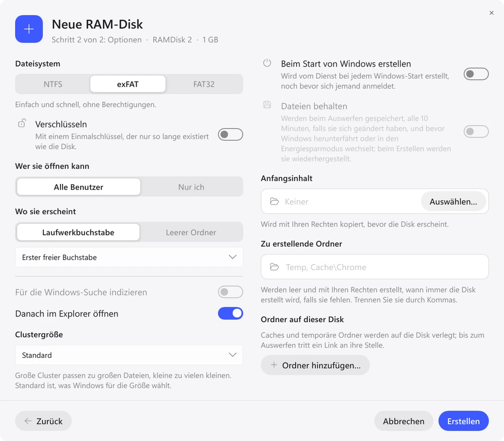Click the Anfangsinhalt field showing Keiner
Image resolution: width=504 pixels, height=441 pixels.
pyautogui.click(x=375, y=201)
